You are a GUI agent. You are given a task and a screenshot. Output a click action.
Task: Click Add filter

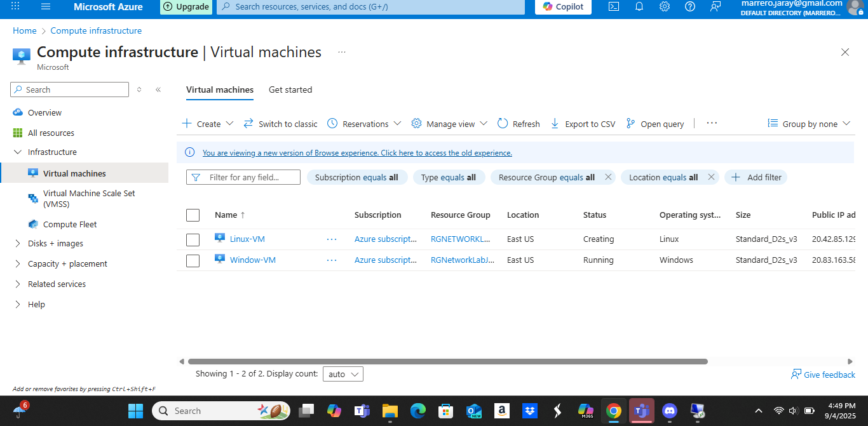tap(756, 177)
